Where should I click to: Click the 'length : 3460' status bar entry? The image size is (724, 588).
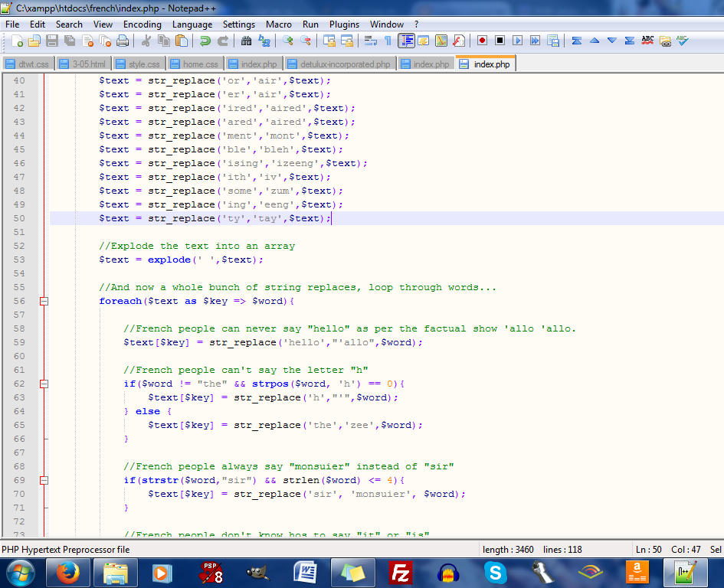point(508,550)
